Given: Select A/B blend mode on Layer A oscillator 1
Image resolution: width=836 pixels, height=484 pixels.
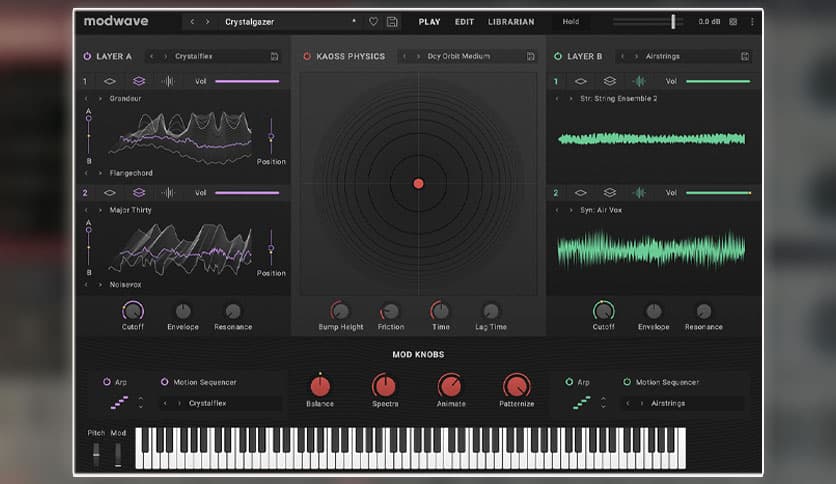Looking at the screenshot, I should coord(139,82).
